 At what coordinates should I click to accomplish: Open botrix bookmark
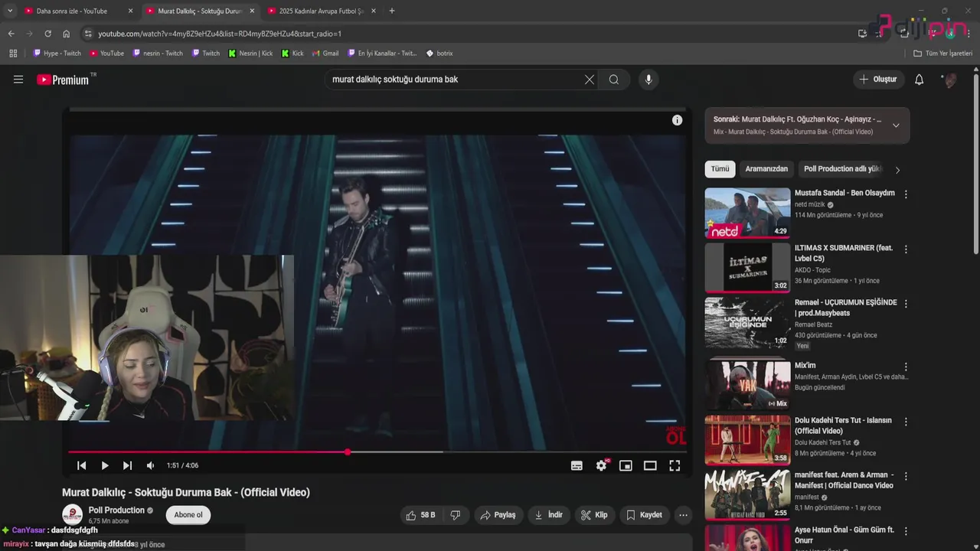click(x=439, y=54)
